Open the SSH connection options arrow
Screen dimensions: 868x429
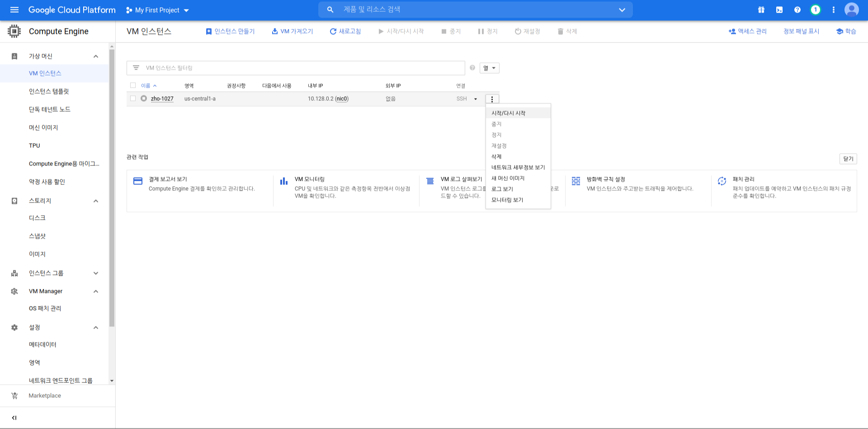pyautogui.click(x=476, y=99)
